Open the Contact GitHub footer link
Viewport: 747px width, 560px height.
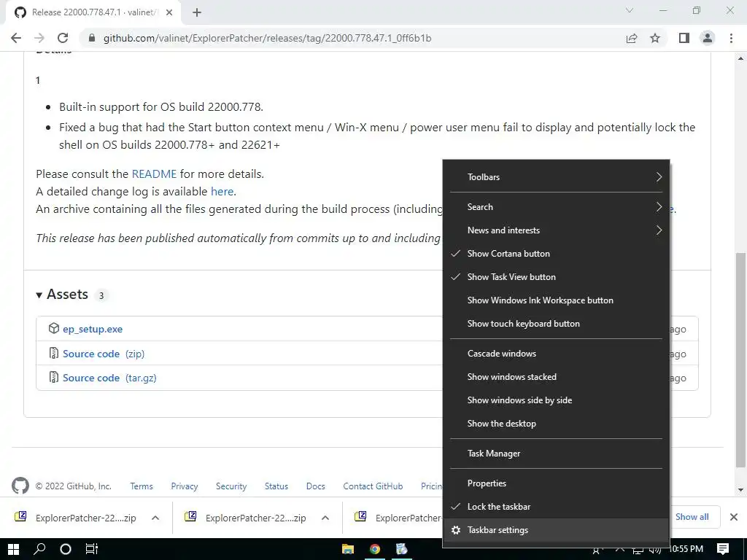coord(373,486)
